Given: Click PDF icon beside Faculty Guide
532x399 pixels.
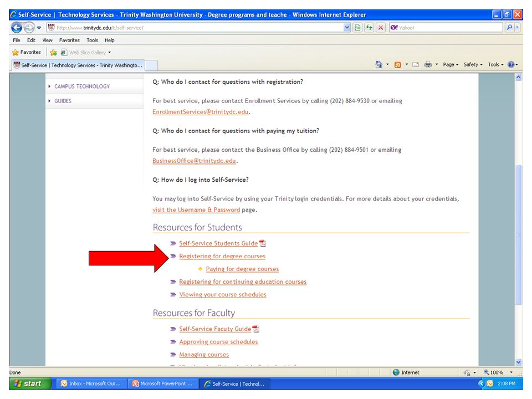Looking at the screenshot, I should 256,329.
